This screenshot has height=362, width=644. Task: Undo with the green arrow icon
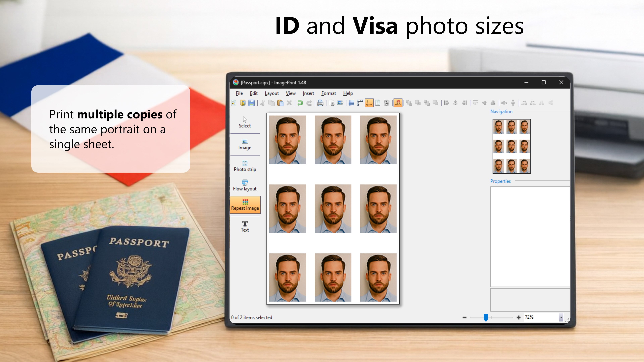tap(300, 103)
